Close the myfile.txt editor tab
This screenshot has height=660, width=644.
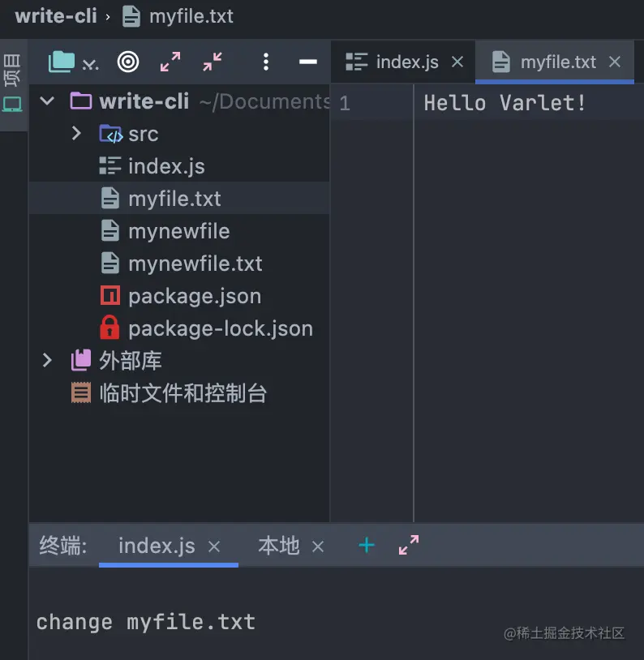click(x=615, y=62)
